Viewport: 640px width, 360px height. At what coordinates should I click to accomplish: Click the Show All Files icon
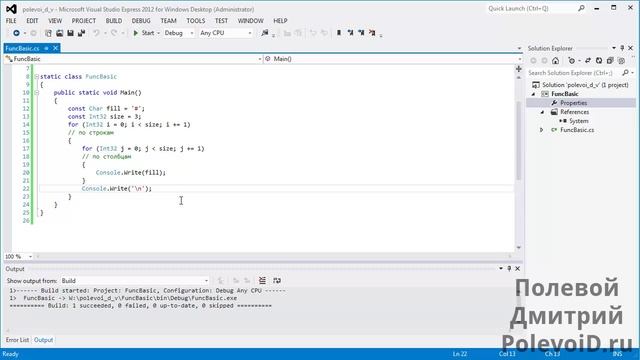621,61
